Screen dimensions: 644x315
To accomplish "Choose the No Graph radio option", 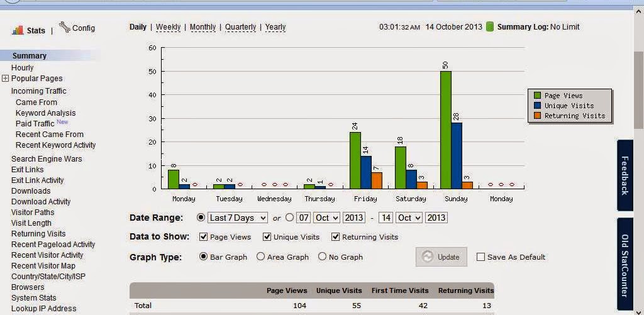I will (323, 257).
